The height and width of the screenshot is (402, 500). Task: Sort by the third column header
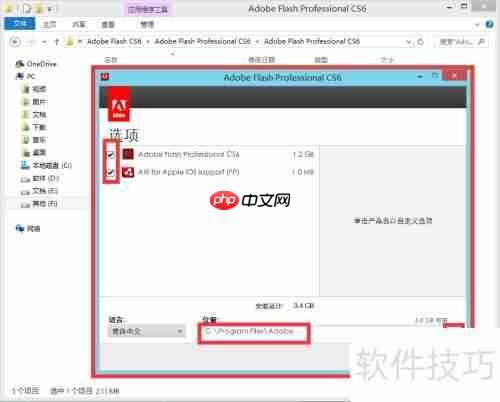(x=321, y=60)
